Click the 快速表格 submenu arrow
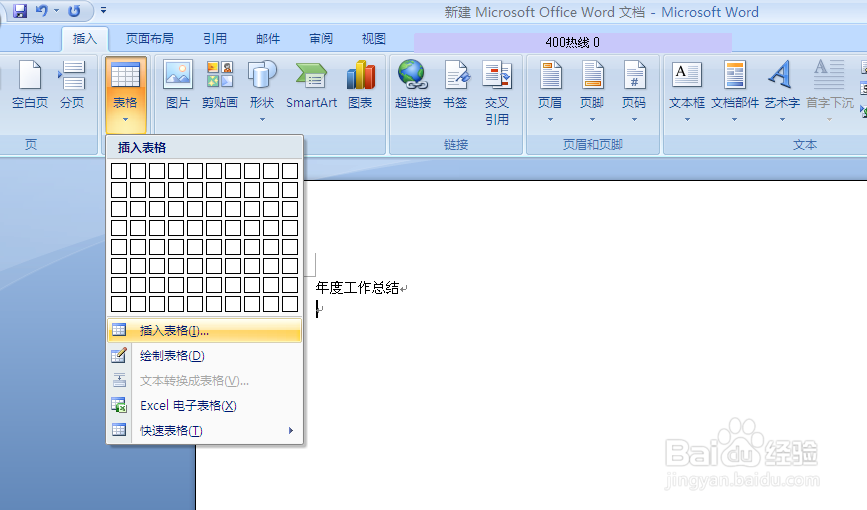Screen dimensions: 867x510 (291, 430)
